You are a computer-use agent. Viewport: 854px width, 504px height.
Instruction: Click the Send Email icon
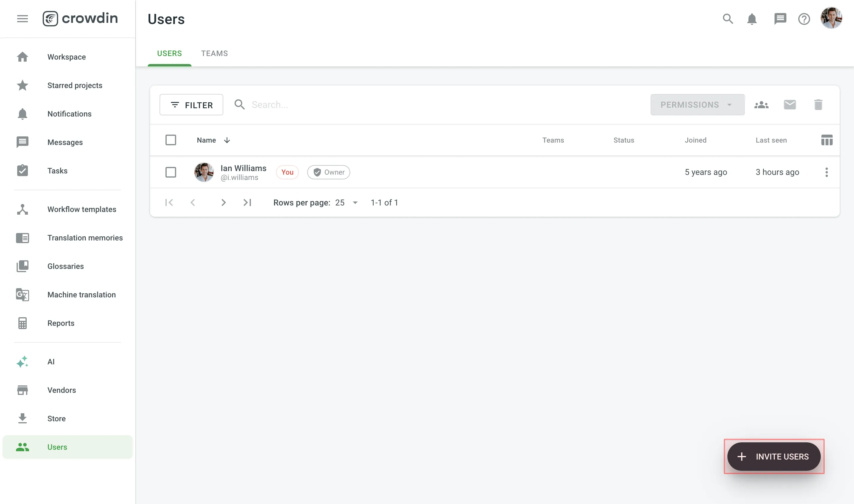pyautogui.click(x=790, y=104)
